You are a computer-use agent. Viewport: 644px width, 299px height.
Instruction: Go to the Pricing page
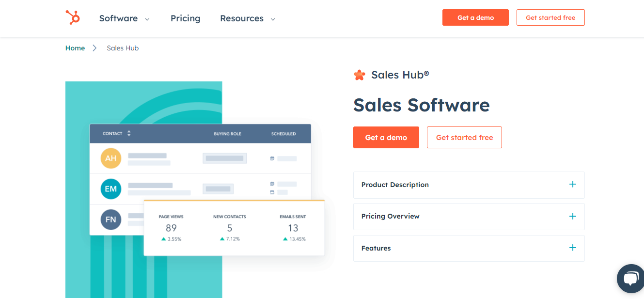tap(185, 18)
